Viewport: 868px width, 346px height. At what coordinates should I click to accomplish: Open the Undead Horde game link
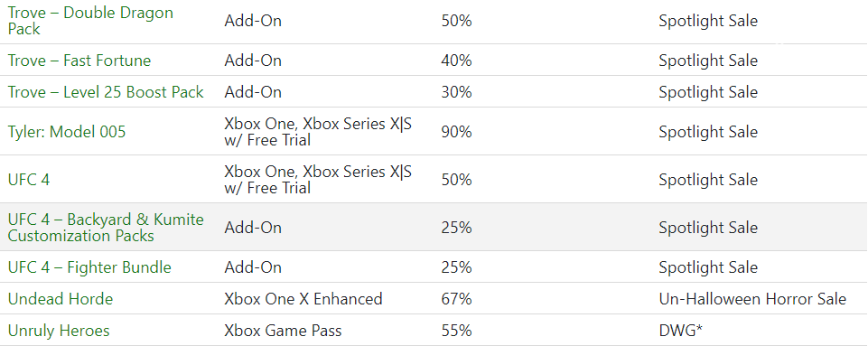(61, 299)
